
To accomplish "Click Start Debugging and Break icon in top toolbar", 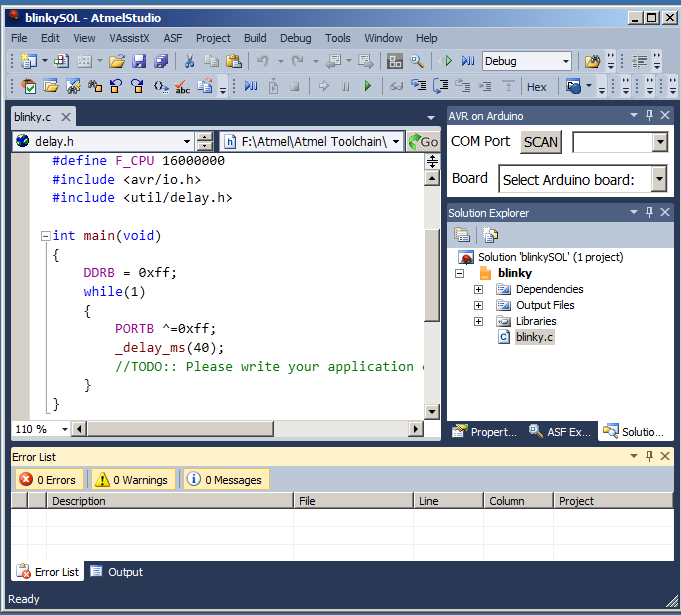I will [x=468, y=61].
